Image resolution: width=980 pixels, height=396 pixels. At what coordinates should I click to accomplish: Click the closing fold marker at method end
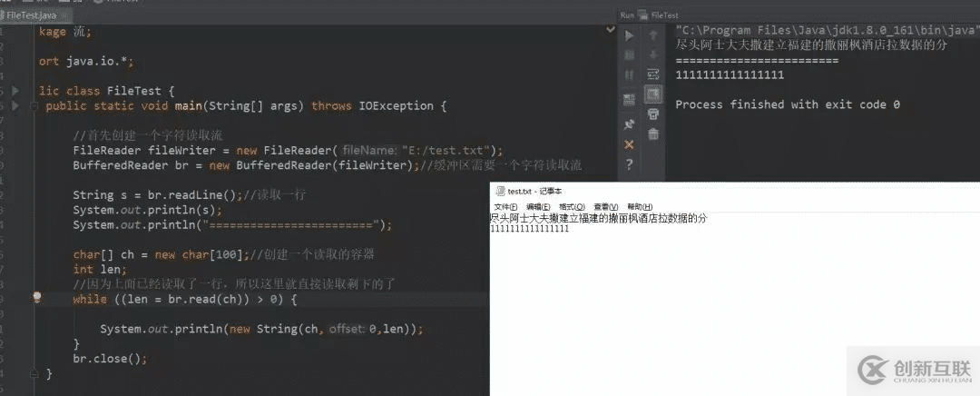pos(34,373)
